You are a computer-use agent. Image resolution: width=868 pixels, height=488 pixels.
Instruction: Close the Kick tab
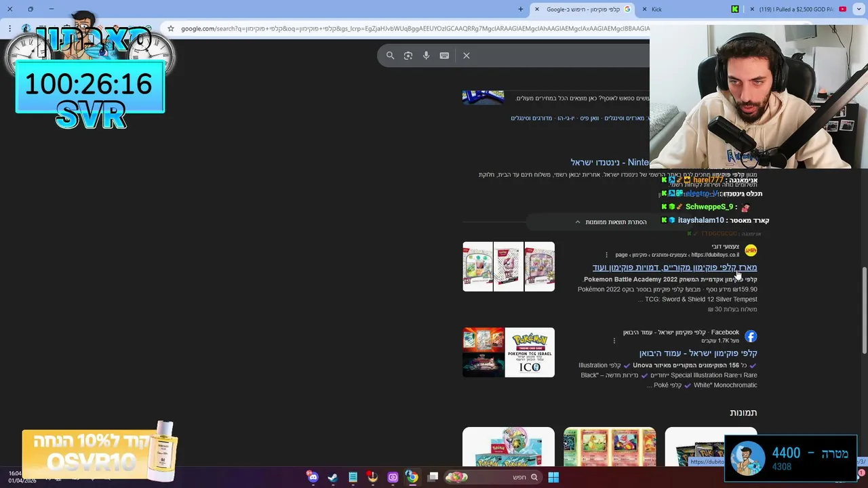(644, 9)
